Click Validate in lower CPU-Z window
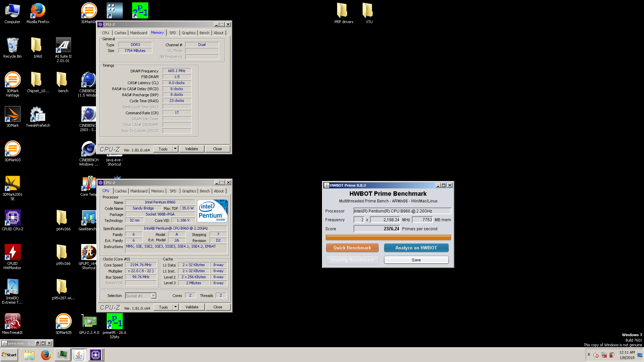Viewport: 644px width, 362px height. (192, 307)
